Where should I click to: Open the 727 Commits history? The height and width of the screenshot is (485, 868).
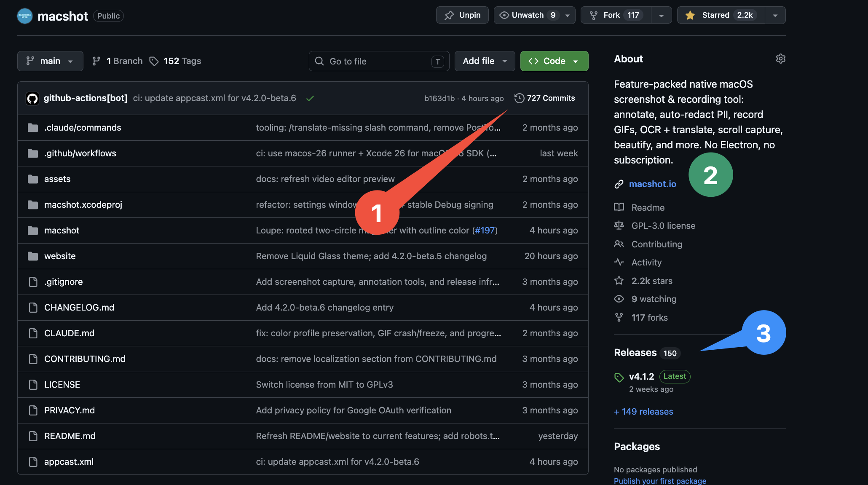545,98
